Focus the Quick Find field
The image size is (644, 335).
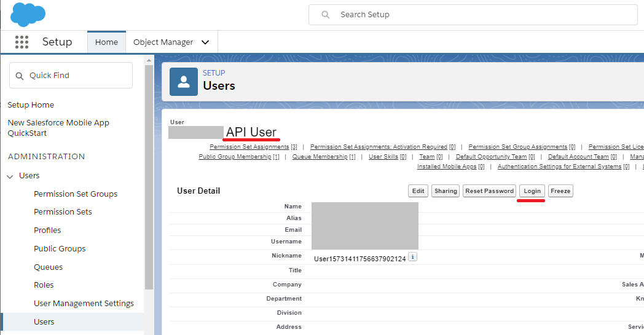coord(71,75)
